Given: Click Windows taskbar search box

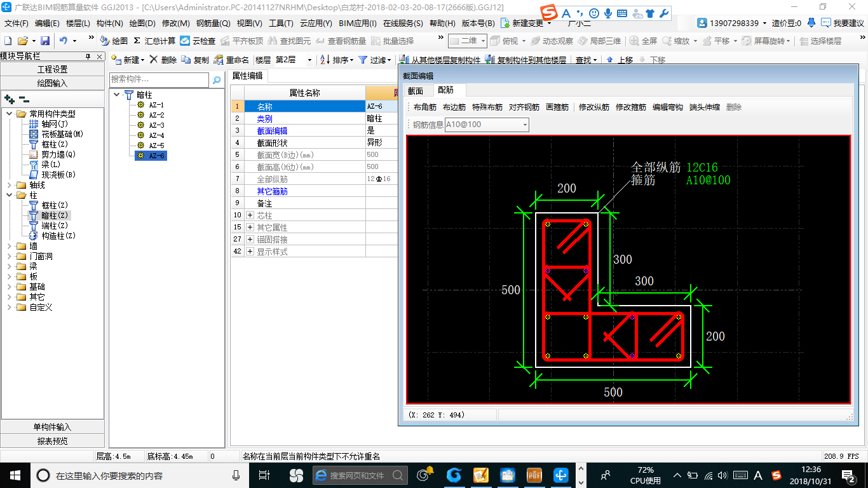Looking at the screenshot, I should 139,475.
